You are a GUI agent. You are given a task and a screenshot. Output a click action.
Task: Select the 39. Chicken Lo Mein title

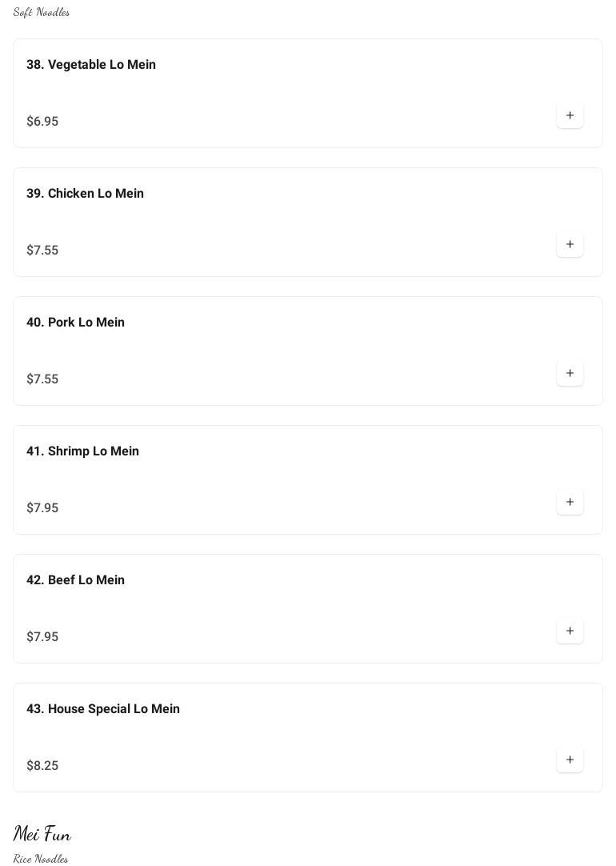(x=85, y=194)
